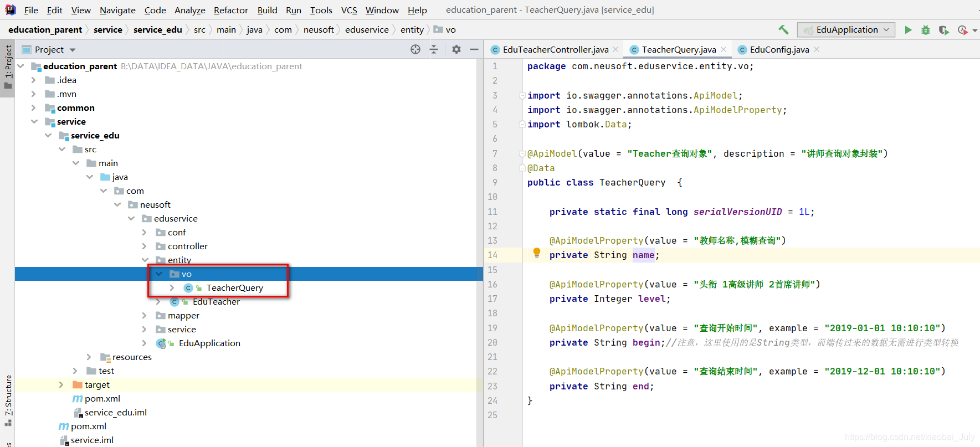Viewport: 980px width, 447px height.
Task: Hide the Project tool window
Action: [x=474, y=49]
